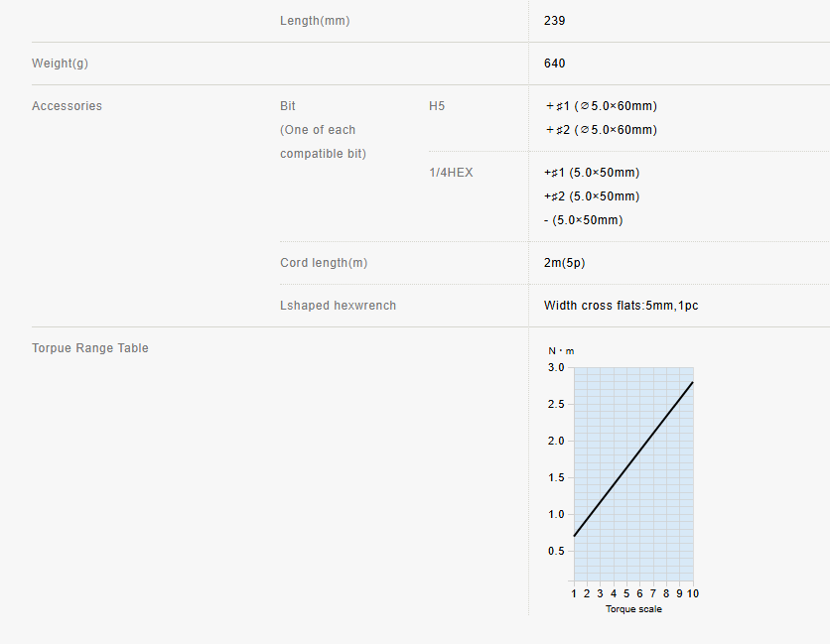Click the Width cross flats:5mm,1pc text
The height and width of the screenshot is (644, 830).
pyautogui.click(x=621, y=306)
